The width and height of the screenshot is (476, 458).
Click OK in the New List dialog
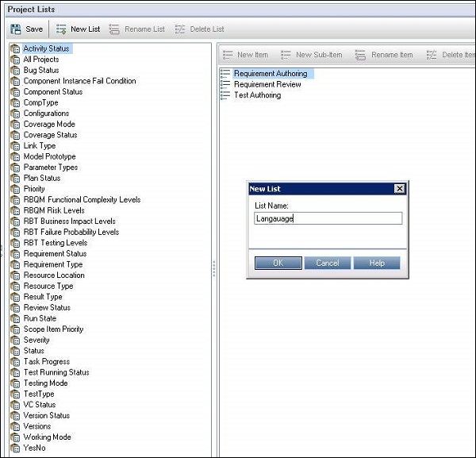pyautogui.click(x=278, y=263)
